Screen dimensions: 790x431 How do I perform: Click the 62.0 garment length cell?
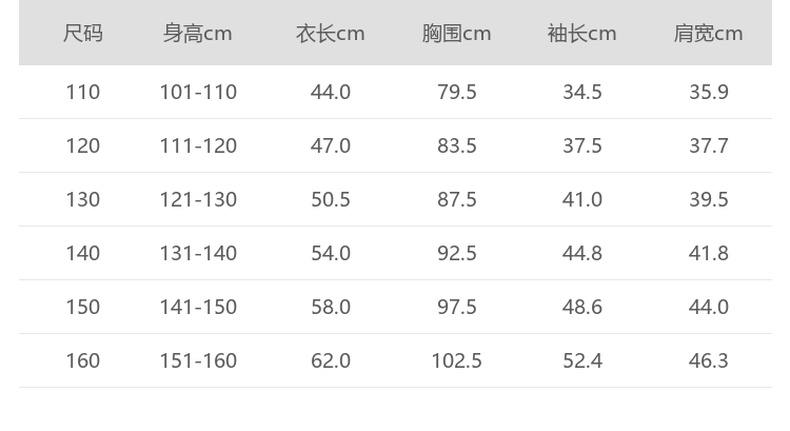click(330, 360)
